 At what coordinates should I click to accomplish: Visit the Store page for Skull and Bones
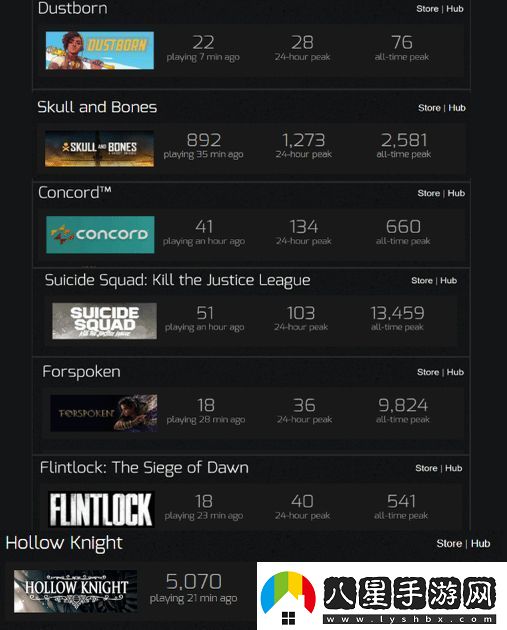click(429, 108)
